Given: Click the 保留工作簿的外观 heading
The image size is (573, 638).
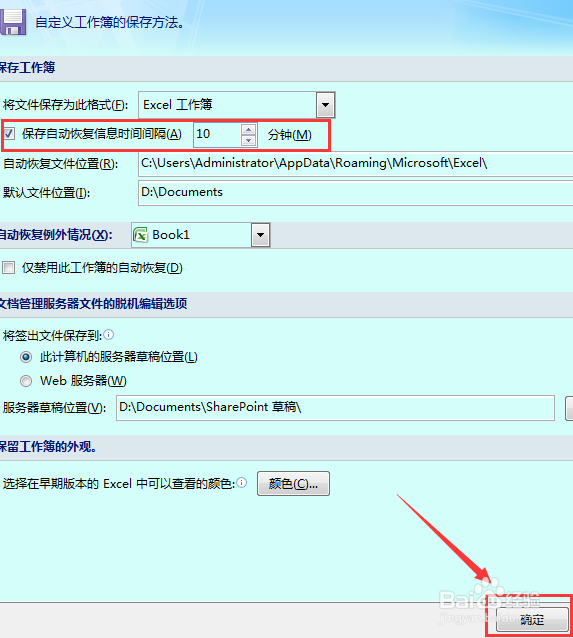Looking at the screenshot, I should pos(48,446).
